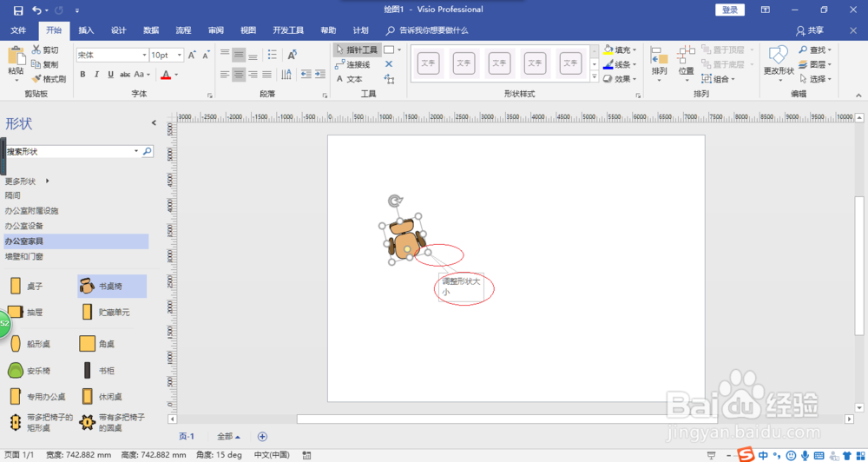Open the change case (Aa) dropdown

[x=142, y=74]
